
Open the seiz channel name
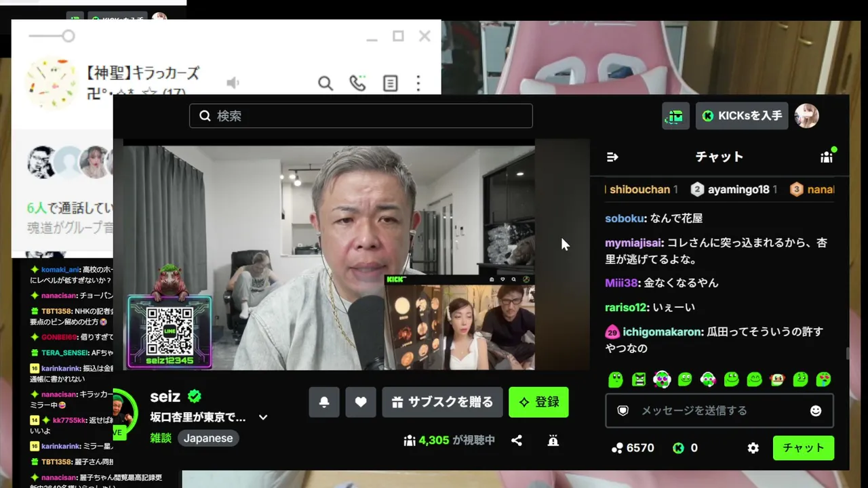click(x=165, y=396)
